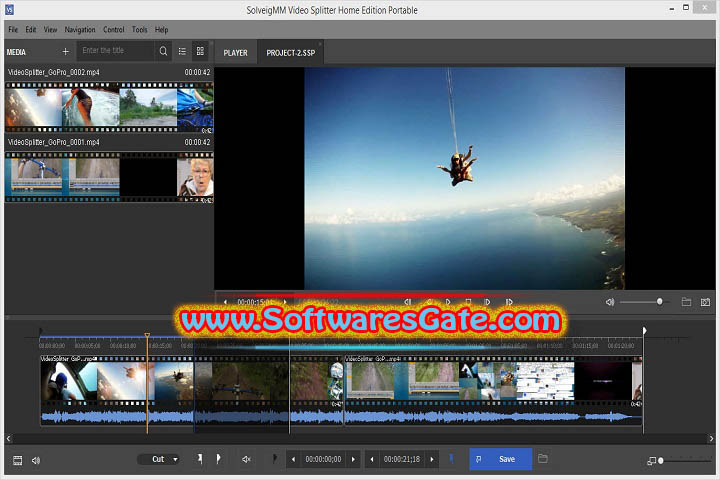Screen dimensions: 720x480
Task: Decrease player time 00:00:15 with left arrow
Action: [x=225, y=302]
